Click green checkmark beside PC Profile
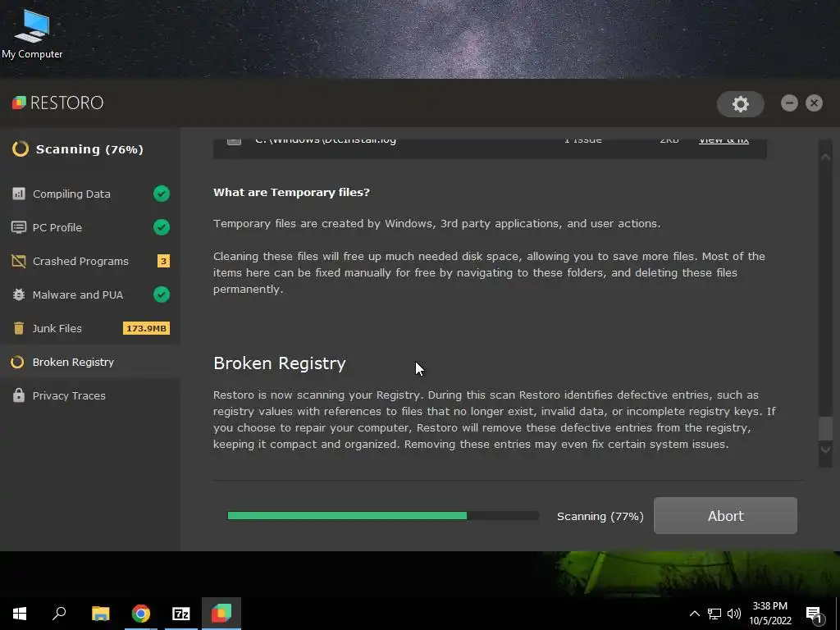The image size is (840, 630). pyautogui.click(x=162, y=227)
